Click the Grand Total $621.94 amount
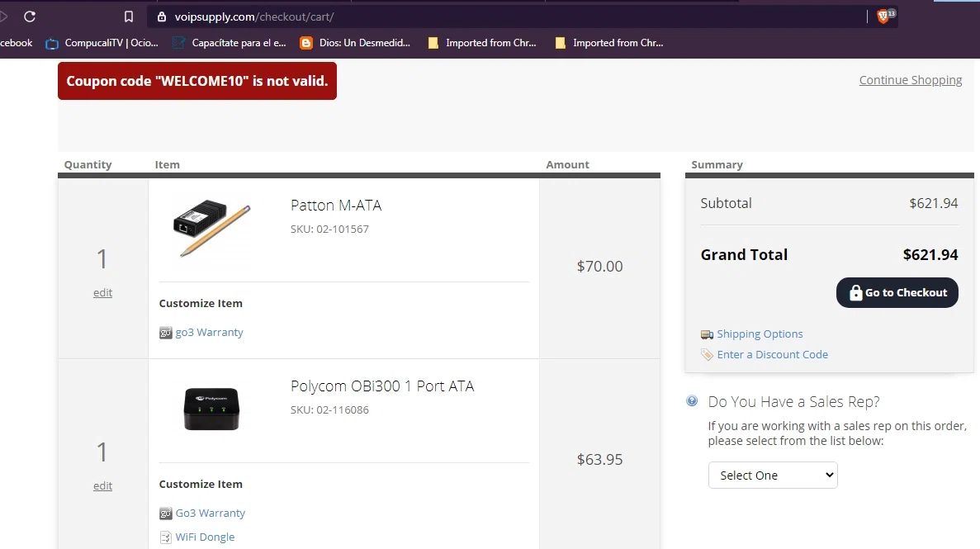 pyautogui.click(x=930, y=254)
